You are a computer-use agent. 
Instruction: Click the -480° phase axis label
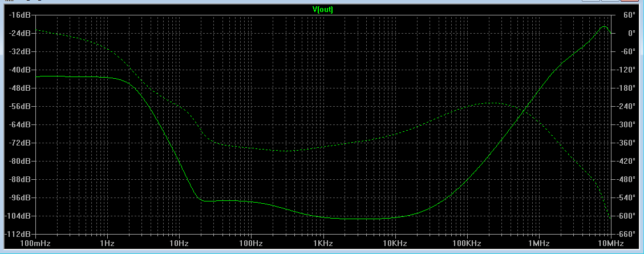point(625,179)
